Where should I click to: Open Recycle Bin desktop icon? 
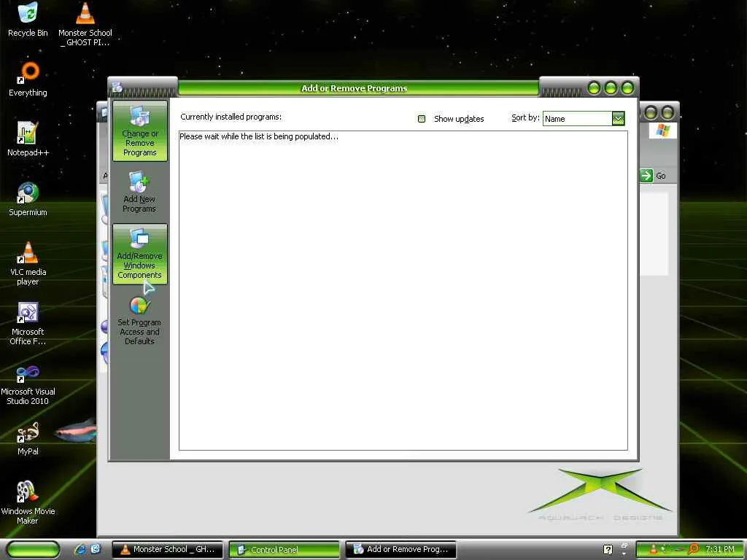(28, 20)
